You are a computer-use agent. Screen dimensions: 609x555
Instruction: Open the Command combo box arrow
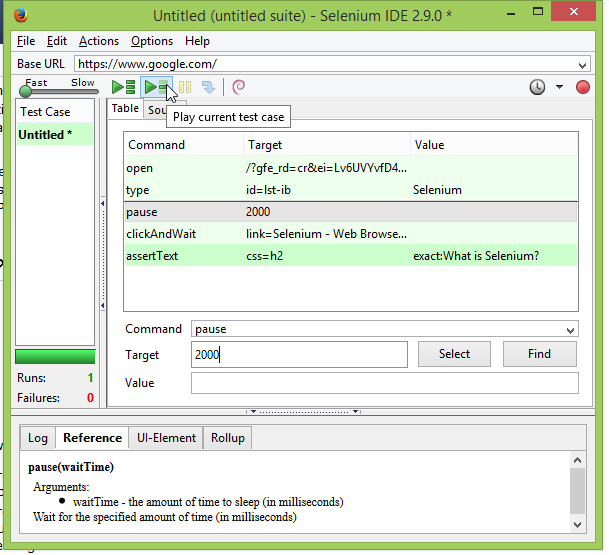pyautogui.click(x=570, y=331)
